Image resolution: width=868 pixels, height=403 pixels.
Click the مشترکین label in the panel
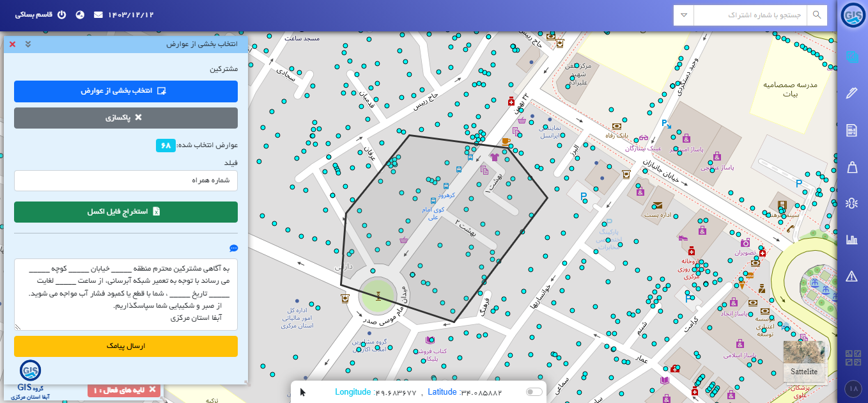pyautogui.click(x=224, y=68)
